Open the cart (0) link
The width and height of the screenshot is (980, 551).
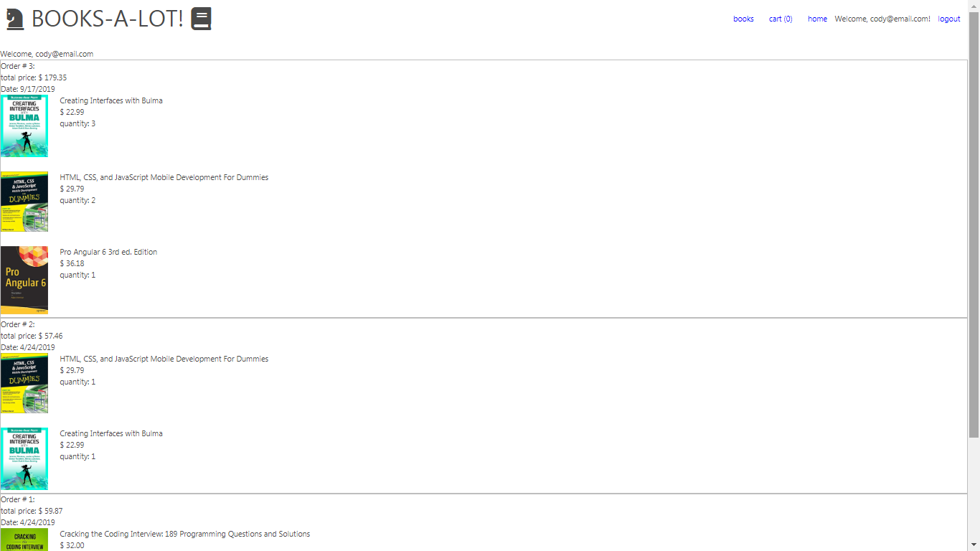[x=781, y=19]
